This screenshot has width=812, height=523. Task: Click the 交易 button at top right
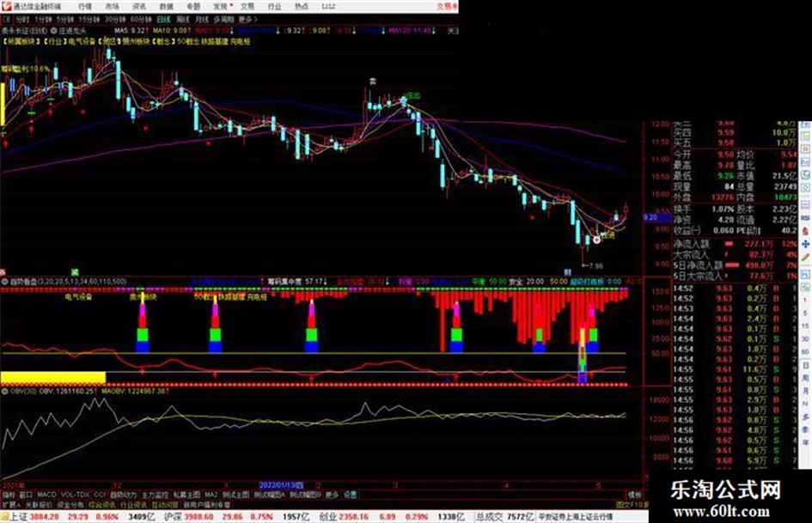point(446,6)
